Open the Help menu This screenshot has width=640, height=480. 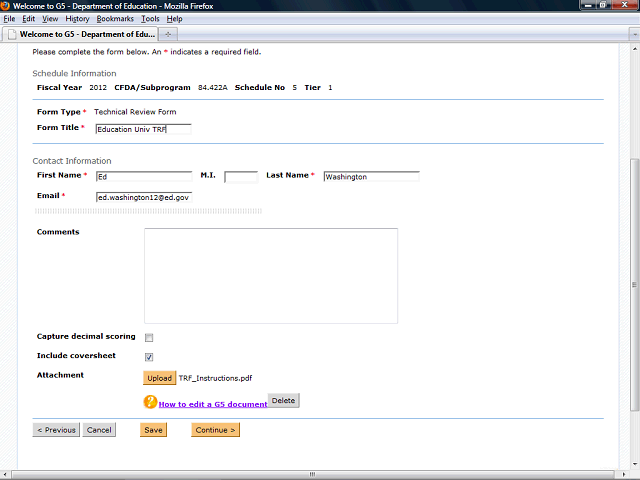(174, 19)
